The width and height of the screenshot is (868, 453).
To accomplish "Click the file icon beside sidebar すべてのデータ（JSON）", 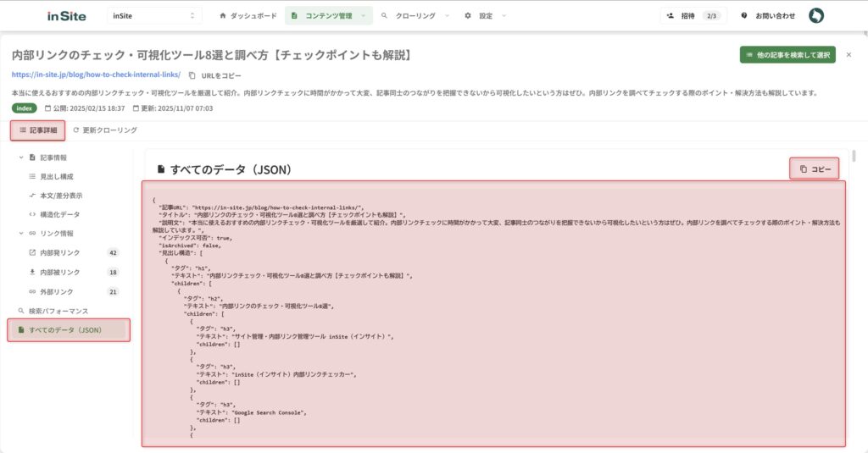I will pos(21,330).
